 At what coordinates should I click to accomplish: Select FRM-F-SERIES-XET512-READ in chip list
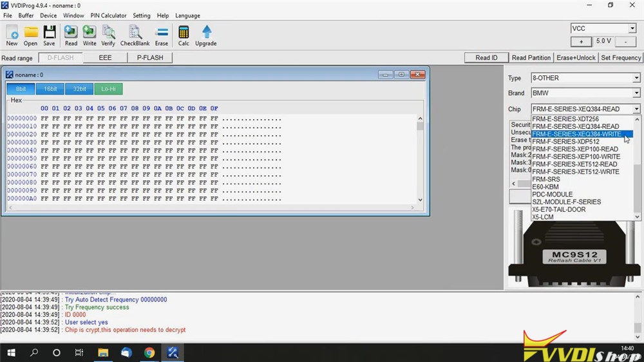(x=574, y=164)
